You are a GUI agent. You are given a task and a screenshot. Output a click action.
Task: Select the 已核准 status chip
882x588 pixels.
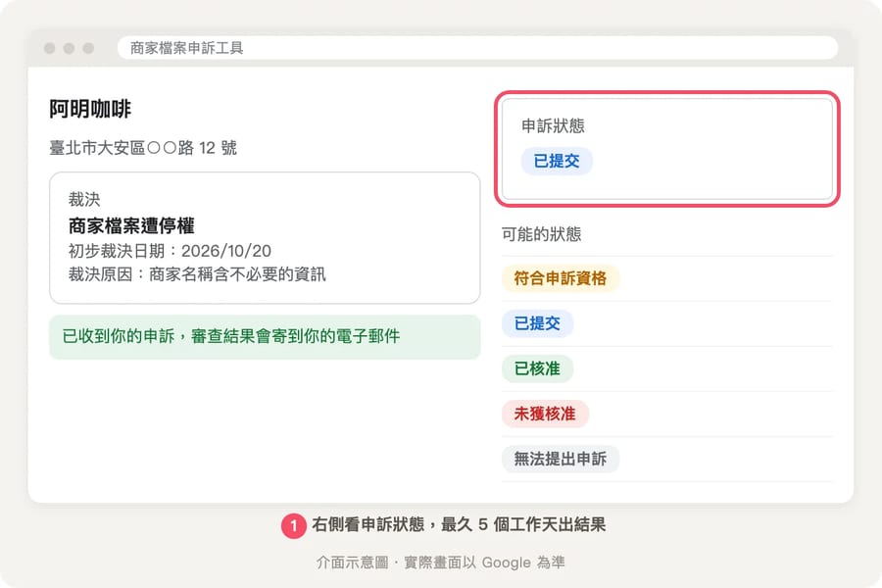coord(537,368)
